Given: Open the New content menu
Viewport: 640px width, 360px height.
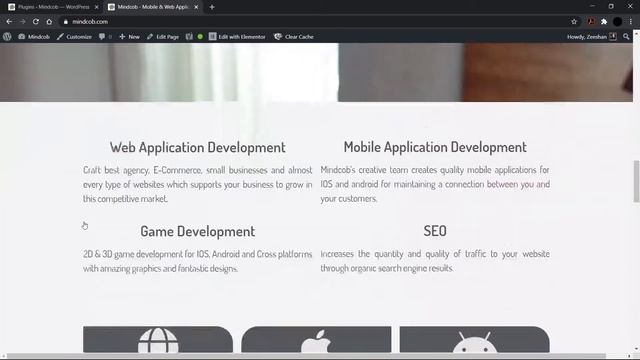Looking at the screenshot, I should (129, 37).
